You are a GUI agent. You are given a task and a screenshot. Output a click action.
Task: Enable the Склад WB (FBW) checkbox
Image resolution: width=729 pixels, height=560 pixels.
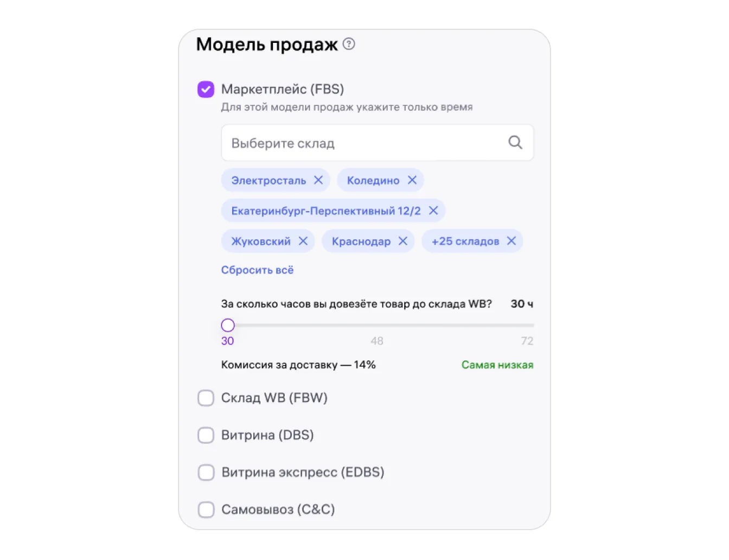pyautogui.click(x=206, y=398)
